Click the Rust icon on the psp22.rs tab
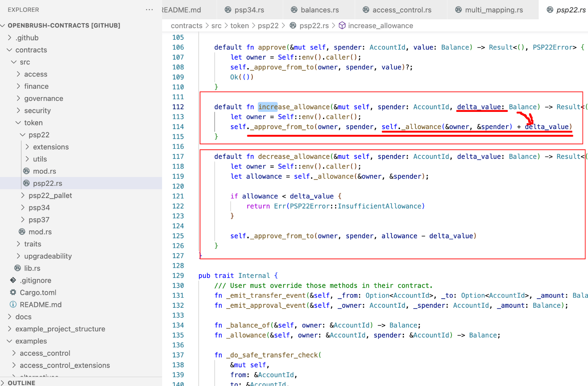 [550, 10]
